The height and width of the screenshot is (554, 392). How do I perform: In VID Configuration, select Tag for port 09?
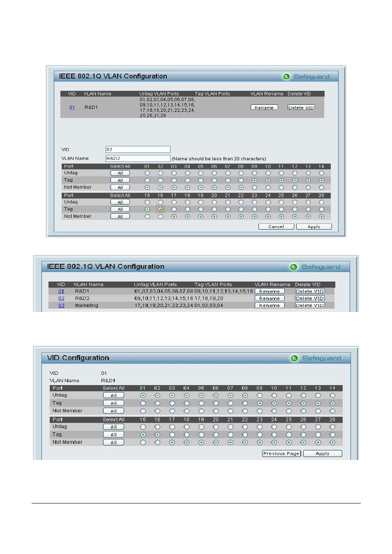(259, 403)
